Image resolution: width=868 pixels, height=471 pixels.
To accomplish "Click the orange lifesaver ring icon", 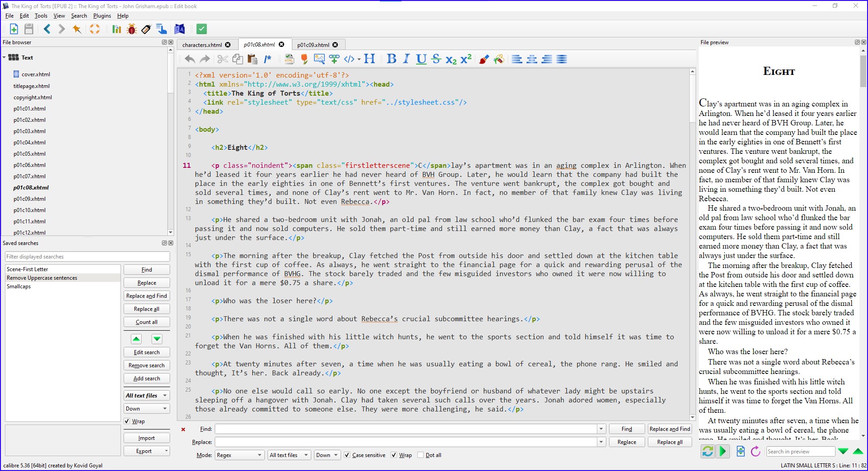I will [x=95, y=29].
